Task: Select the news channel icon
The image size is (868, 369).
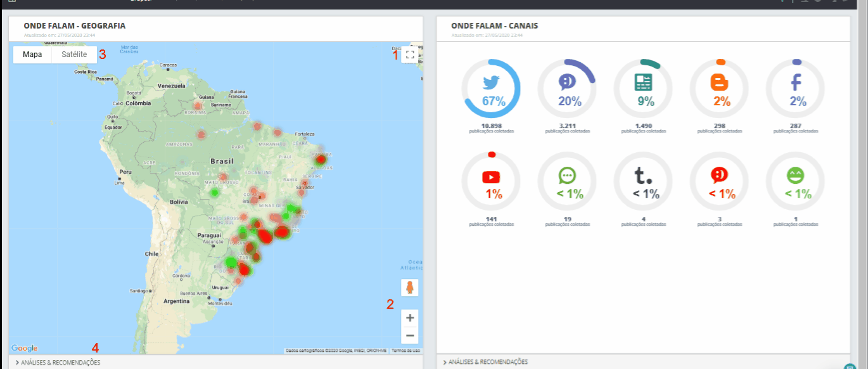Action: (643, 82)
